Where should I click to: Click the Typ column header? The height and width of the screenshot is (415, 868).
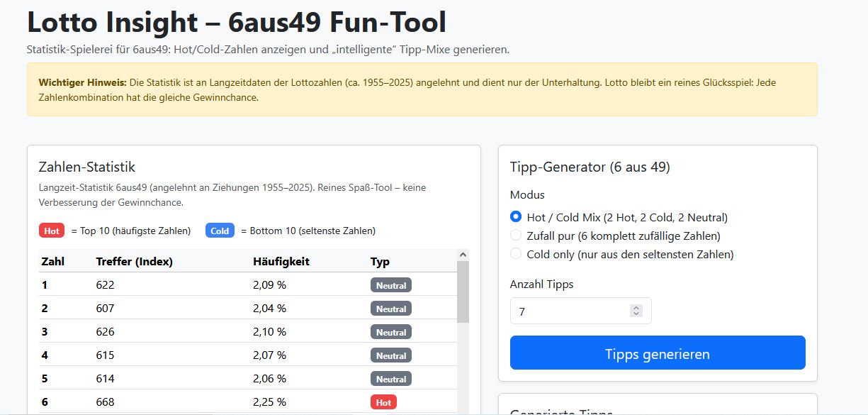point(380,261)
